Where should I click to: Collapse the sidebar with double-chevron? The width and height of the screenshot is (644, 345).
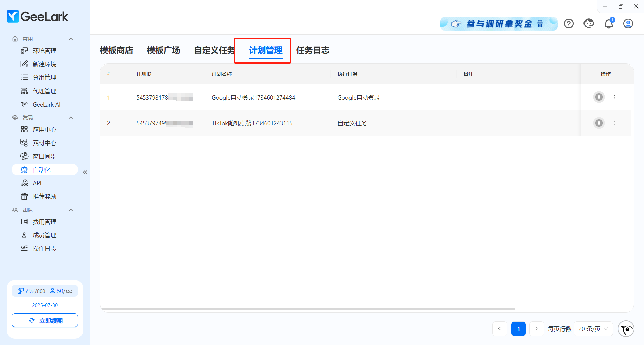[85, 172]
